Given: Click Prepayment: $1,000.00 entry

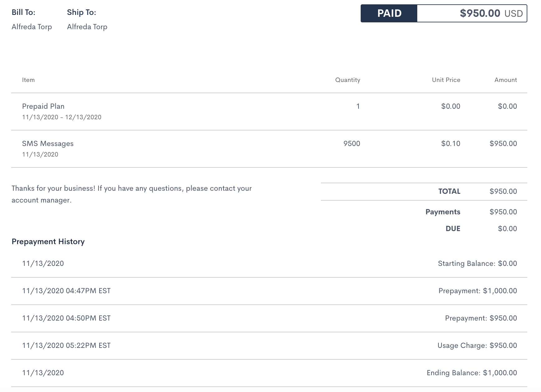Looking at the screenshot, I should pyautogui.click(x=478, y=291).
